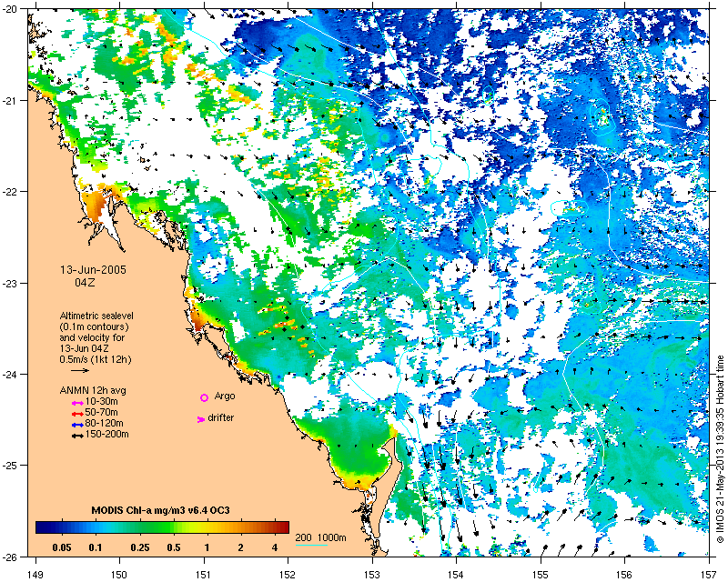The image size is (728, 582).
Task: Click the cyan 200 1000m isobath line sample
Action: [x=311, y=545]
